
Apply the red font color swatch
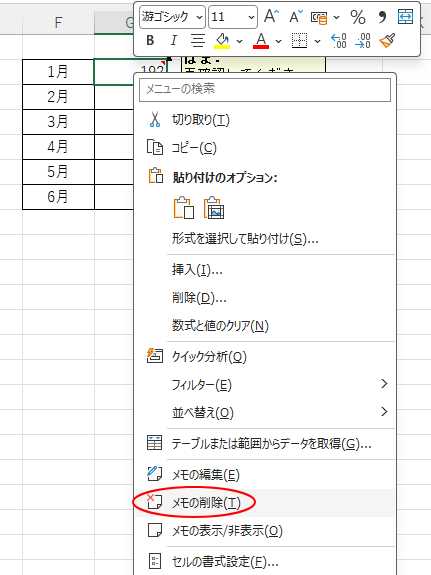261,40
